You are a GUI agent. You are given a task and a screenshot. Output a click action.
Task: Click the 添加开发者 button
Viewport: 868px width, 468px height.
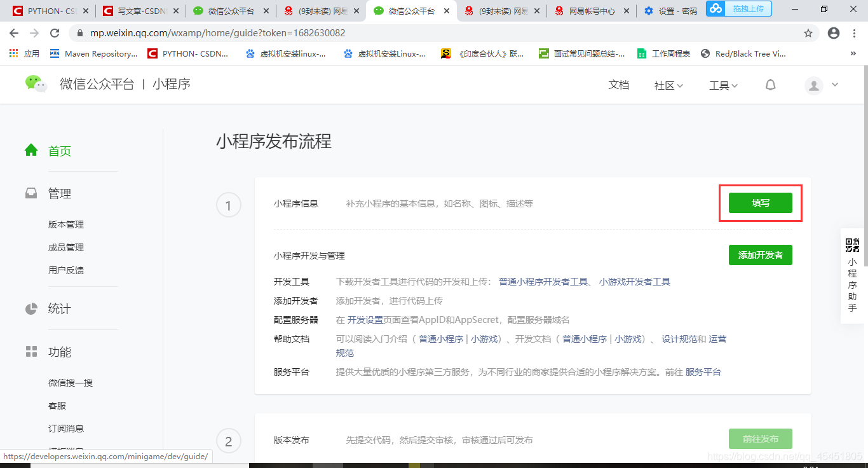(761, 255)
